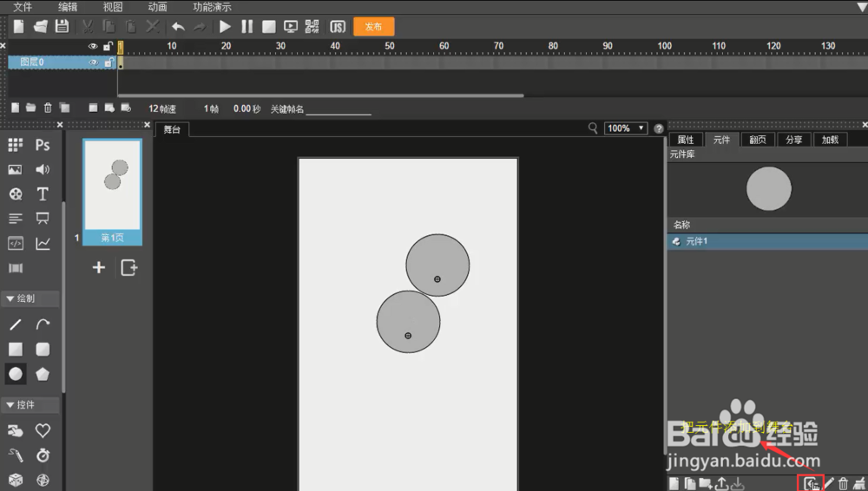The width and height of the screenshot is (868, 491).
Task: Select the chart graph tool
Action: coord(43,243)
